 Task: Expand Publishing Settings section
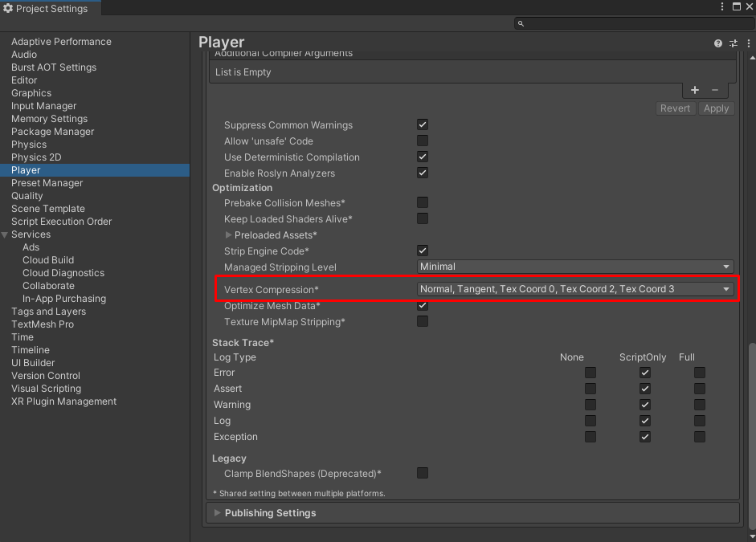(218, 512)
